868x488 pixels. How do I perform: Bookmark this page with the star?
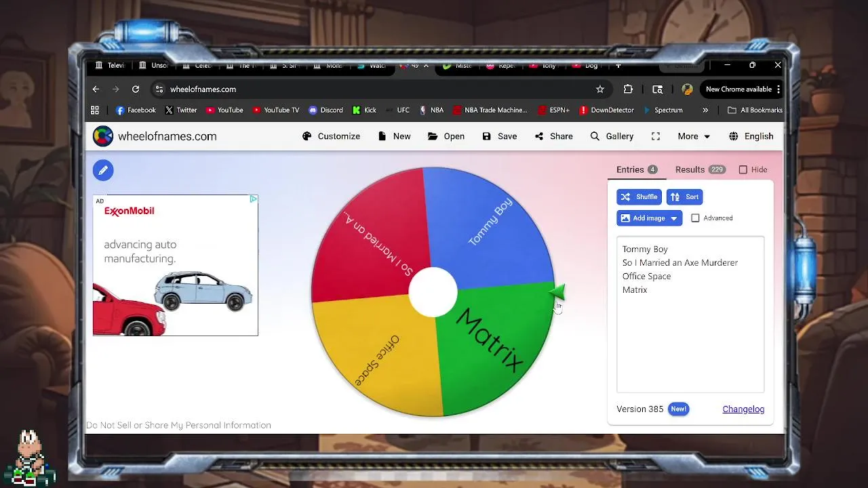(599, 89)
